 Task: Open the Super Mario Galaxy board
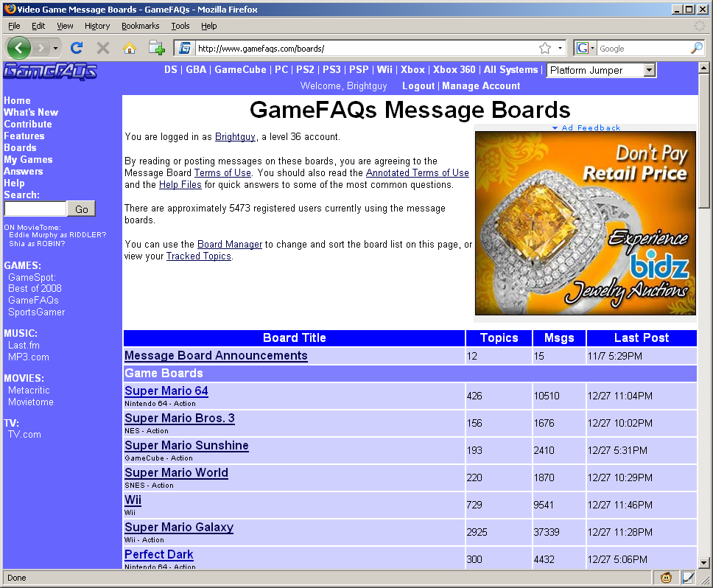click(179, 527)
